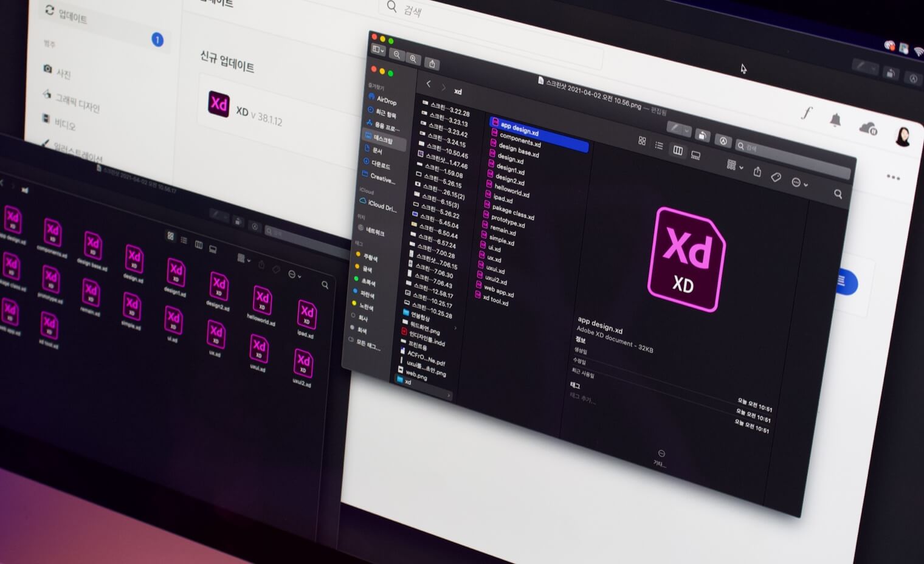
Task: Click 태그 추가 field in preview pane
Action: click(x=582, y=397)
